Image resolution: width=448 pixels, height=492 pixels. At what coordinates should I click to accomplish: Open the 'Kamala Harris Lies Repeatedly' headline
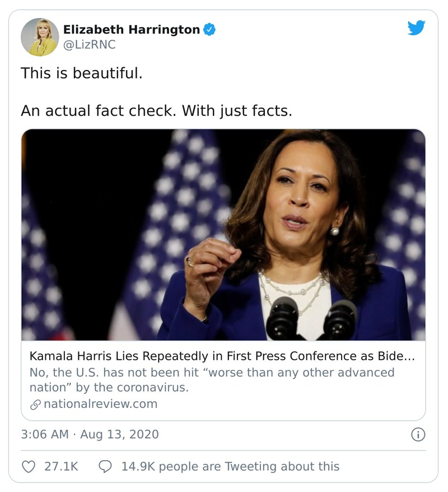coord(222,356)
